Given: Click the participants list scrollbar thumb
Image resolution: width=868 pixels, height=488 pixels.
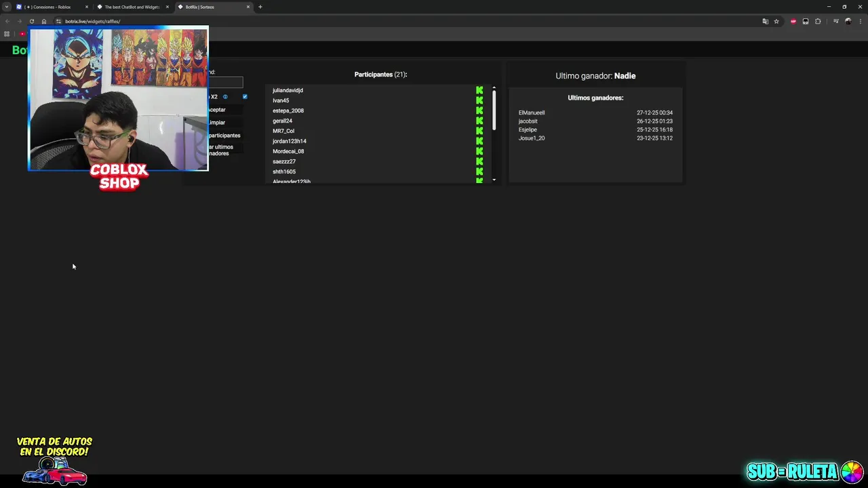Looking at the screenshot, I should (x=494, y=110).
